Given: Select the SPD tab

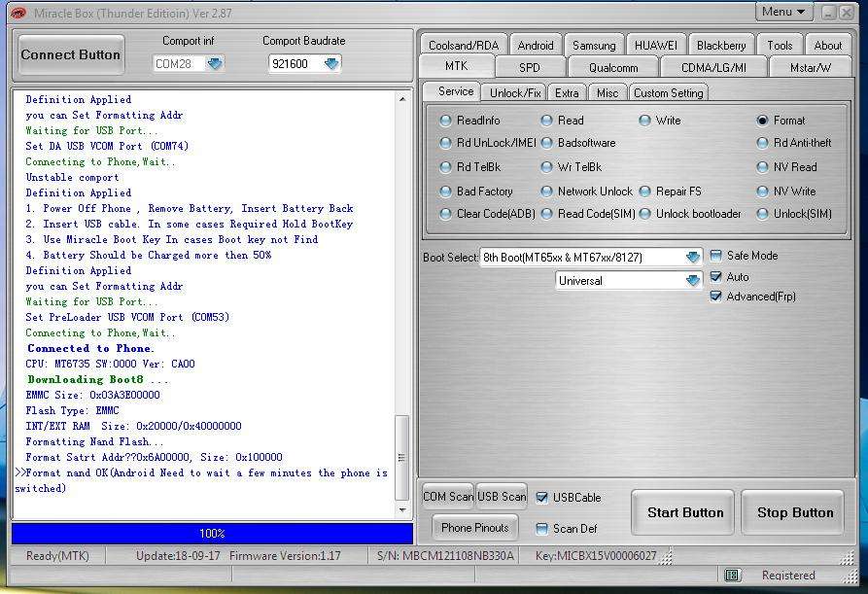Looking at the screenshot, I should [x=529, y=67].
